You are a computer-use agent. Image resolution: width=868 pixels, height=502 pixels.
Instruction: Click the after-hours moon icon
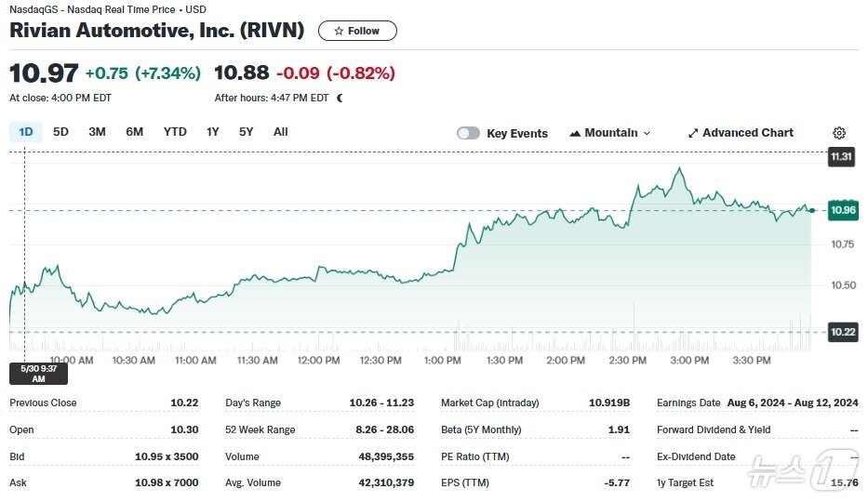[x=340, y=98]
